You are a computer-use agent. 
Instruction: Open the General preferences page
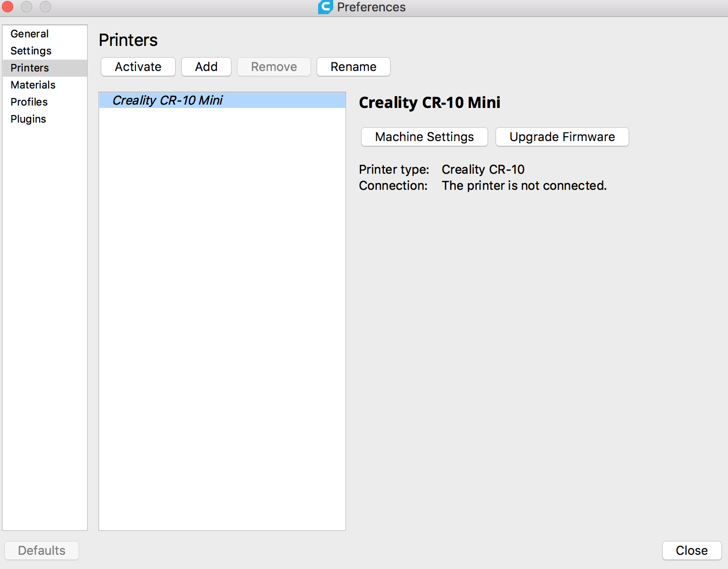click(45, 34)
